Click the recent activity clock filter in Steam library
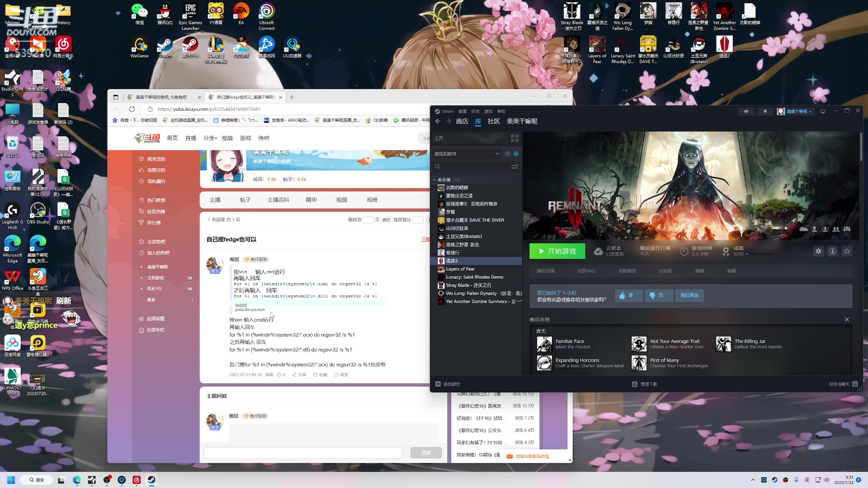This screenshot has height=488, width=868. 507,154
